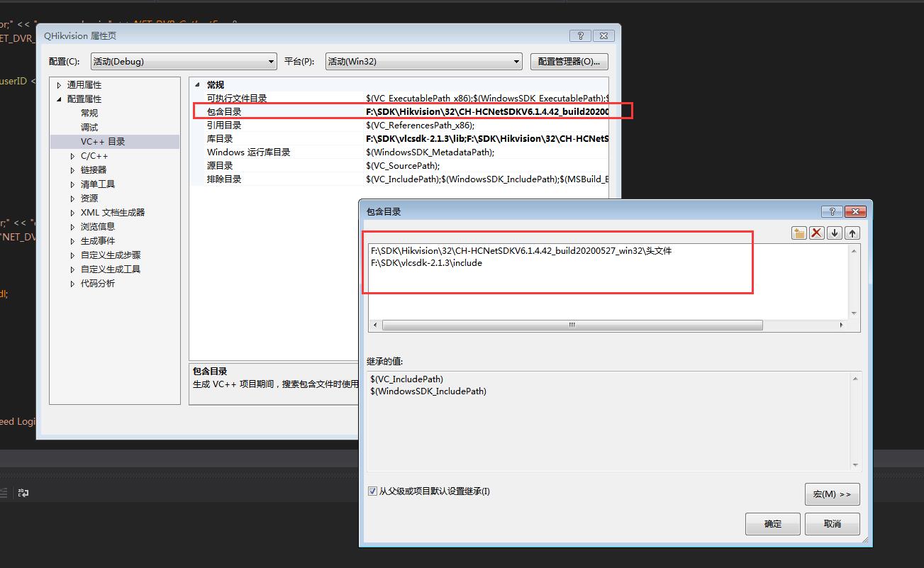Click the red X delete line icon
Screen dimensions: 924x568
point(817,233)
